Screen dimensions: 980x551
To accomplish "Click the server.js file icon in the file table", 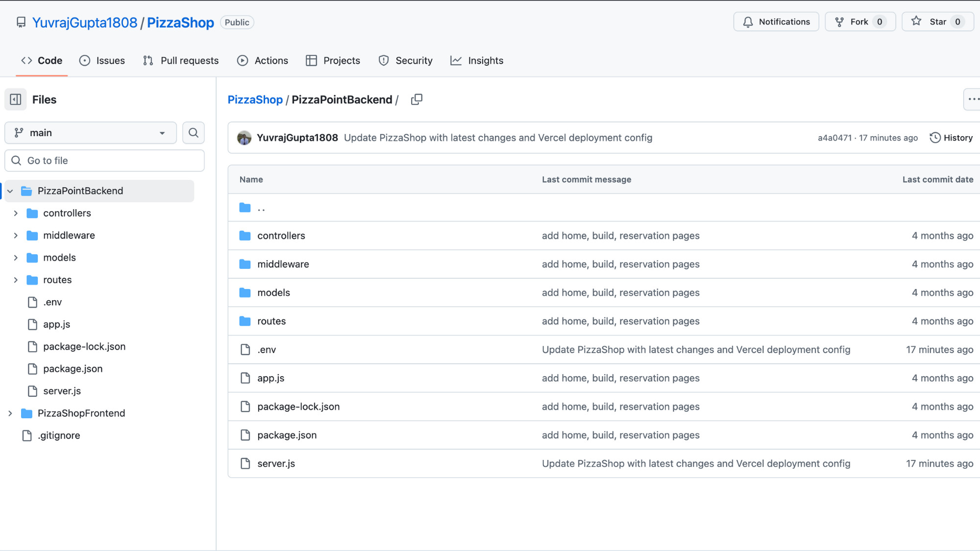I will 245,463.
